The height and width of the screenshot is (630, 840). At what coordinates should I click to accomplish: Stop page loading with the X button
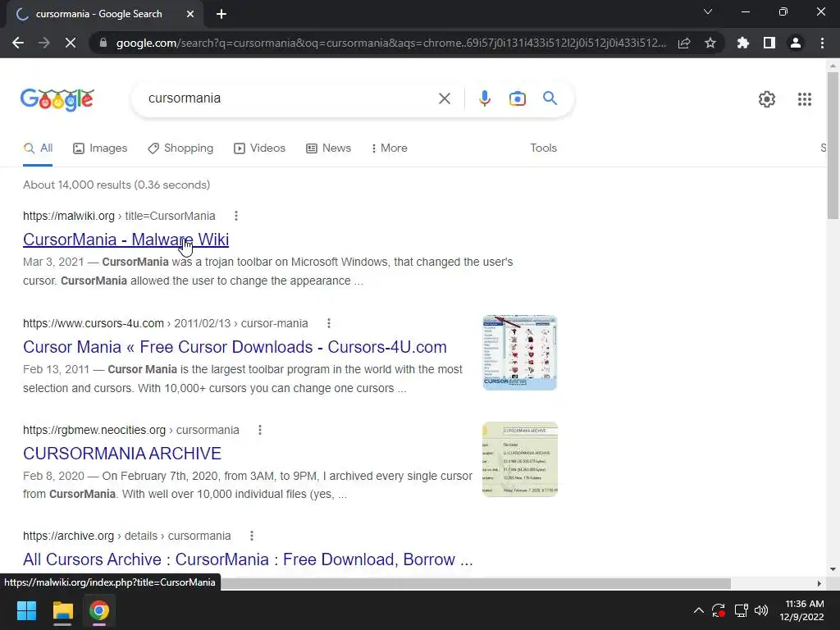pyautogui.click(x=71, y=43)
